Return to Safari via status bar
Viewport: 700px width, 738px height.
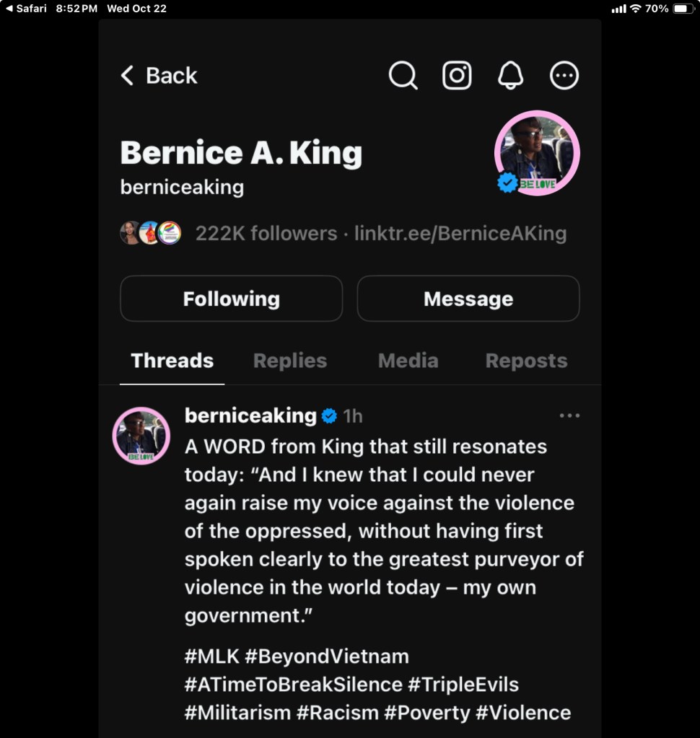point(26,9)
